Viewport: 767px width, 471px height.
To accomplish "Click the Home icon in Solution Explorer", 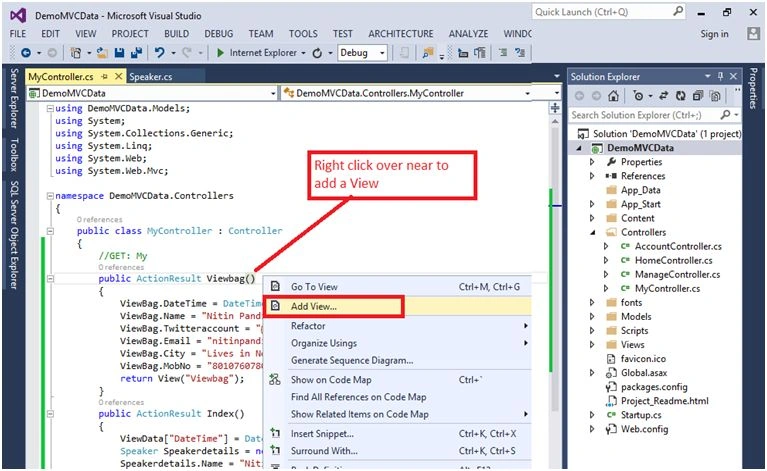I will pos(613,96).
